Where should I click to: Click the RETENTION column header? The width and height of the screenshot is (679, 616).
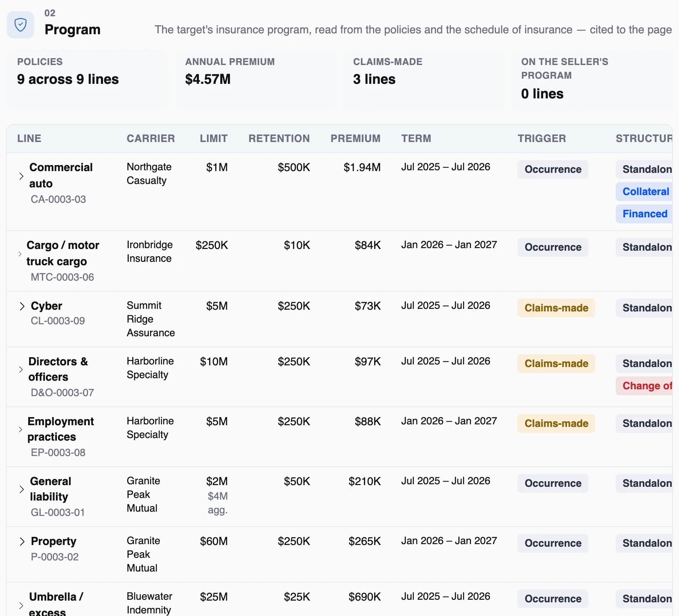(279, 139)
